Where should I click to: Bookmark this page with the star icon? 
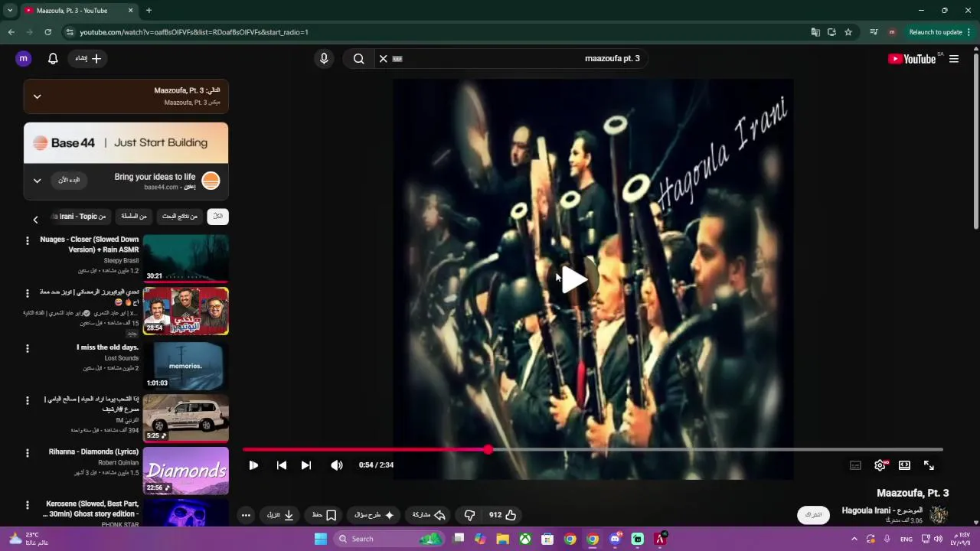(x=848, y=32)
